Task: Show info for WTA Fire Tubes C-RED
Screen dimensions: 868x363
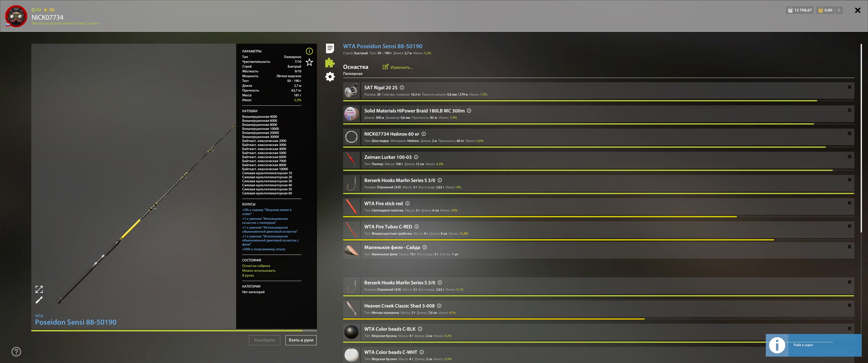Action: coord(417,227)
